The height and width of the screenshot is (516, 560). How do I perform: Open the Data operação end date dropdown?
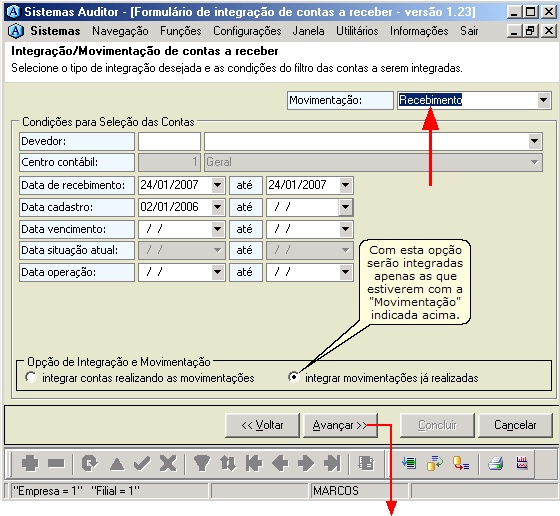(345, 272)
